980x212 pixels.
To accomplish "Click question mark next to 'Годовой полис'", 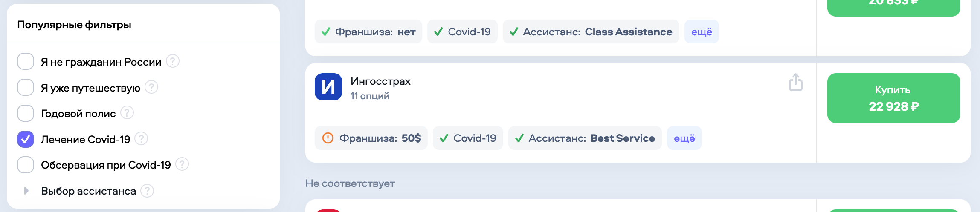I will click(x=127, y=113).
